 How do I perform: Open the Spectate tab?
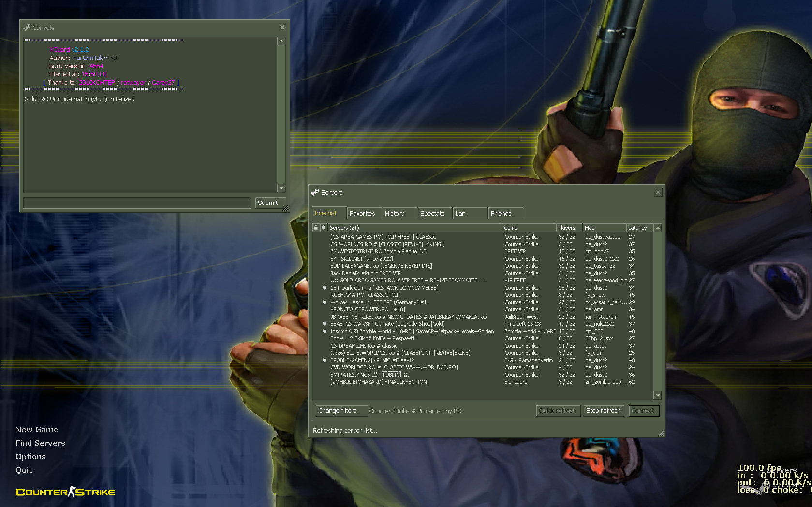[432, 213]
